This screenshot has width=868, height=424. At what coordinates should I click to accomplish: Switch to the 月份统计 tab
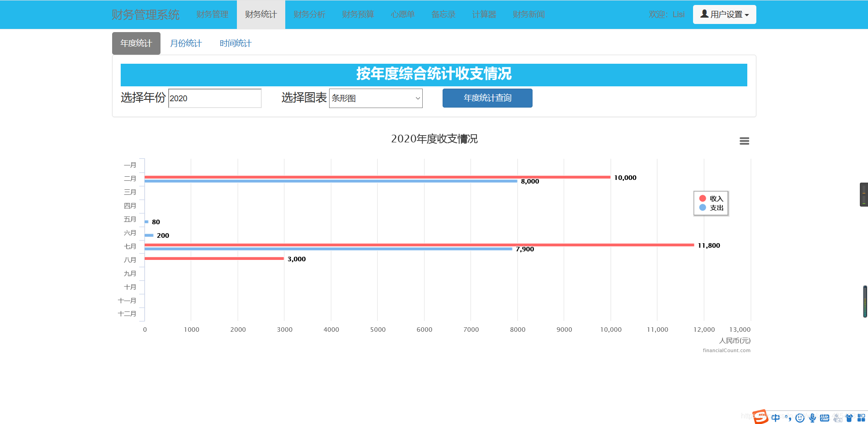186,43
